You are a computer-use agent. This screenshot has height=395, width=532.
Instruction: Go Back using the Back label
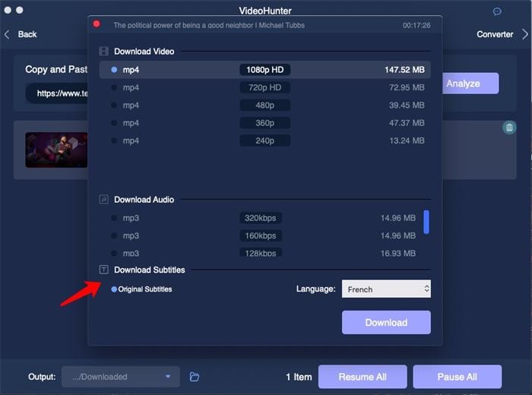(27, 34)
